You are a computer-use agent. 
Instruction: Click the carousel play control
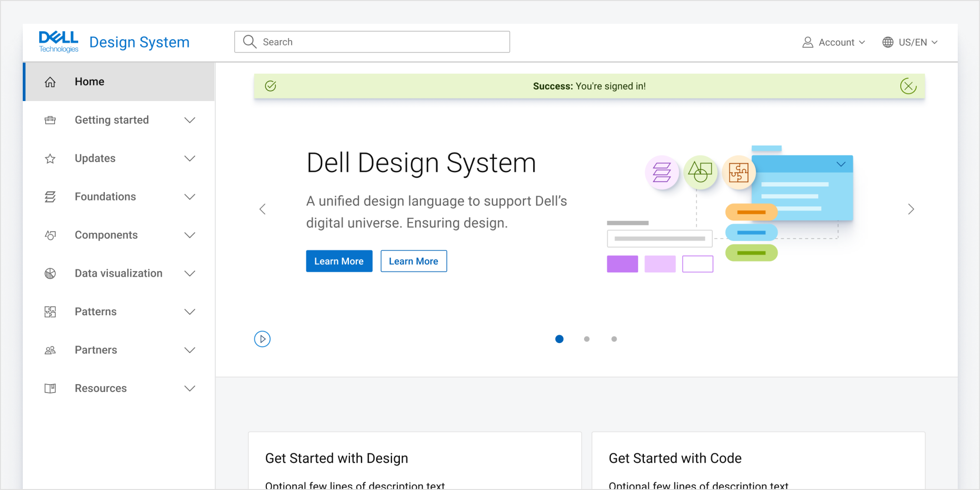262,339
